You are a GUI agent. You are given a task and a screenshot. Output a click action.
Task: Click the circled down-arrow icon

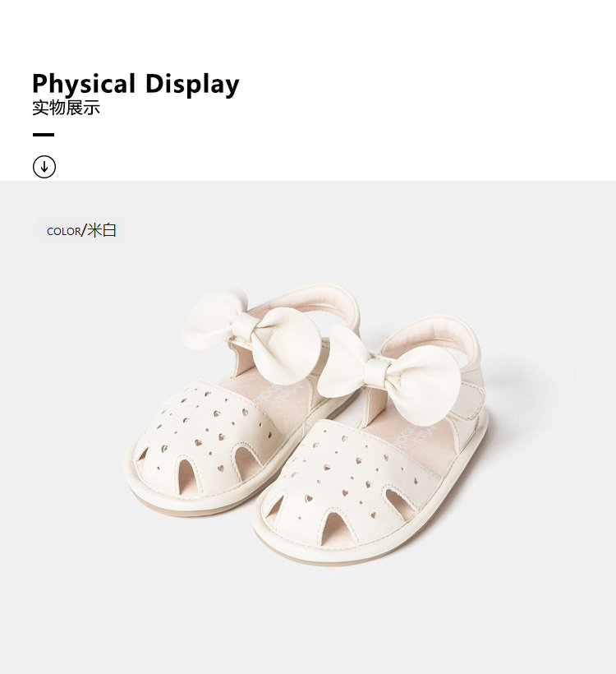(x=44, y=167)
